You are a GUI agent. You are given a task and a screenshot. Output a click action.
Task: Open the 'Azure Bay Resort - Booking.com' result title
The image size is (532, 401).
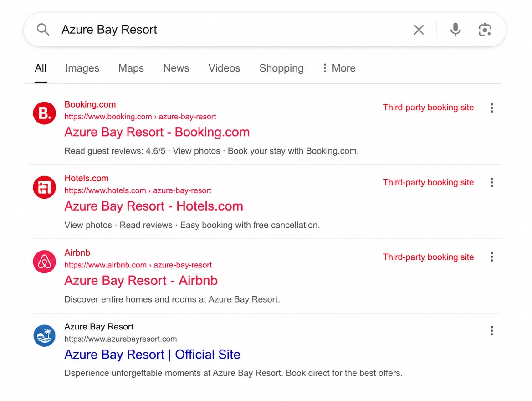tap(157, 132)
